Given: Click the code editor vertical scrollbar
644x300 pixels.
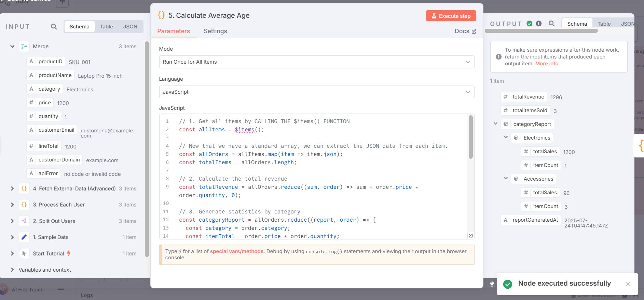Looking at the screenshot, I should [x=470, y=137].
